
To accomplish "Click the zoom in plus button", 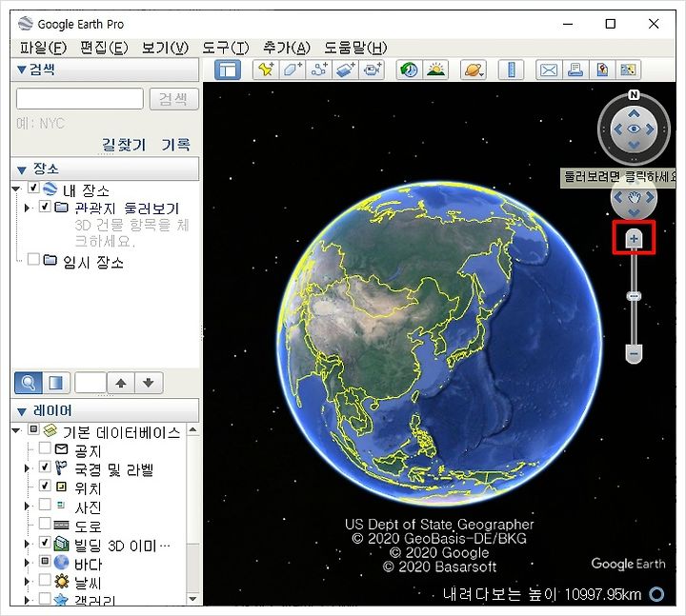I will pyautogui.click(x=634, y=239).
